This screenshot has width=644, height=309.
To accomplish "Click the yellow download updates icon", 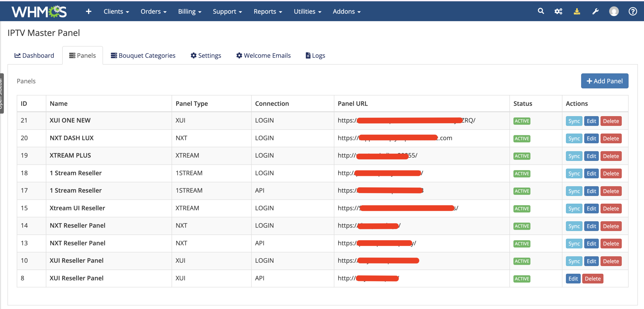I will (577, 11).
